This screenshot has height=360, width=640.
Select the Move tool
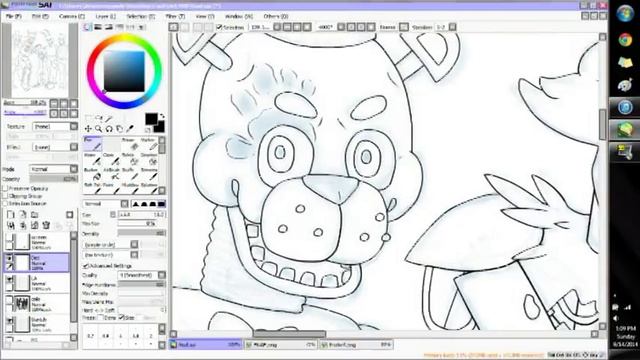(88, 129)
